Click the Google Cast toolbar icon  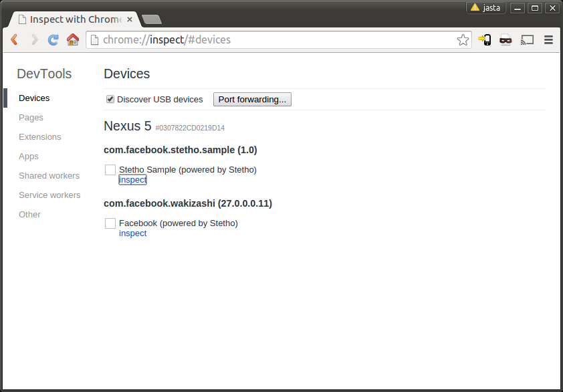527,39
